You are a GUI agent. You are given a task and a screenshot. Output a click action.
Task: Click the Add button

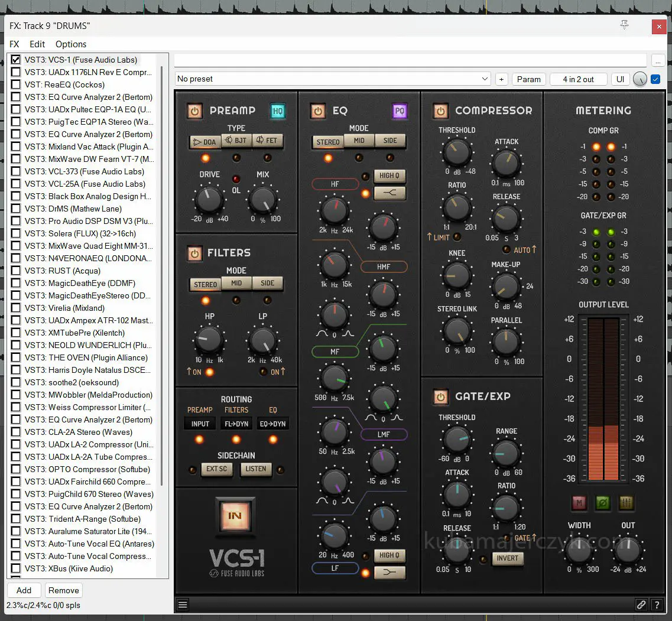pos(24,590)
